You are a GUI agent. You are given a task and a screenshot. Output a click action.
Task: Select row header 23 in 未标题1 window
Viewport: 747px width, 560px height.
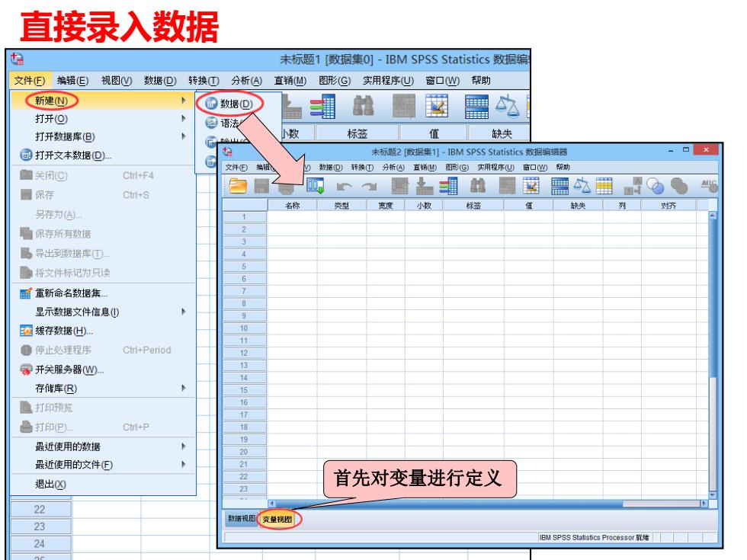(40, 526)
